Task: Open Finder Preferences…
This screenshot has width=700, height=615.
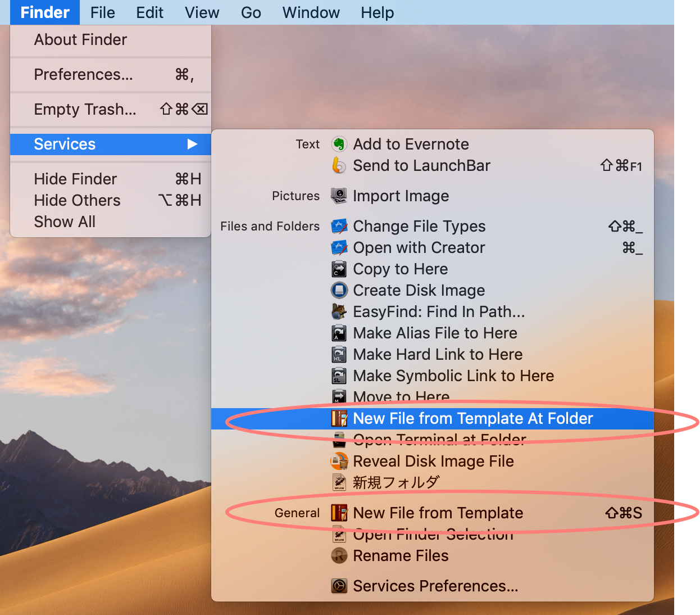Action: [83, 75]
